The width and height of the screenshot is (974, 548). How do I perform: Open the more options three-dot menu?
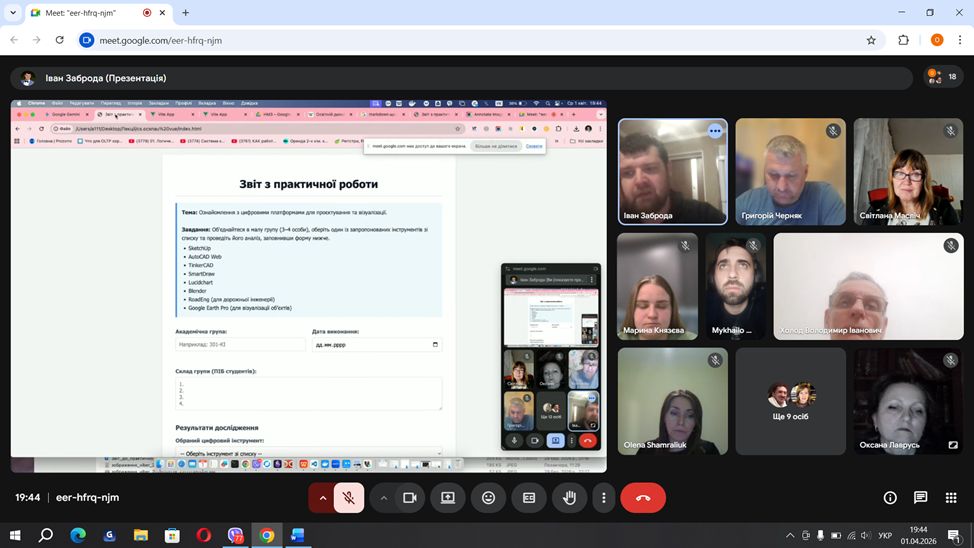point(603,497)
